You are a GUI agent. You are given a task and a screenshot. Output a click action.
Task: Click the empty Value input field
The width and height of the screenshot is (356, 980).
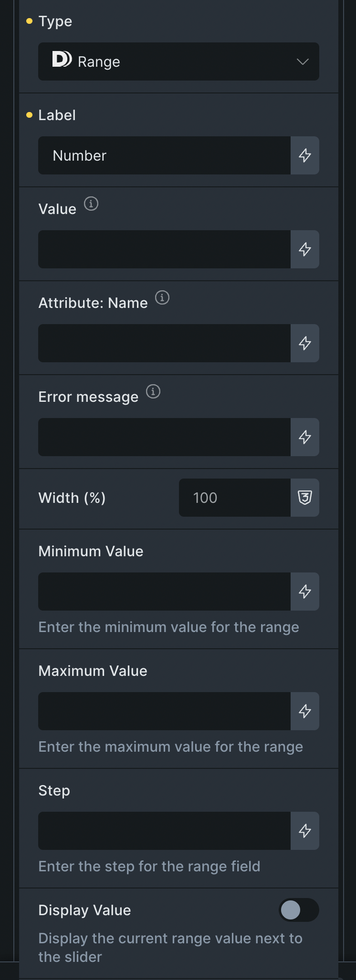click(x=164, y=249)
